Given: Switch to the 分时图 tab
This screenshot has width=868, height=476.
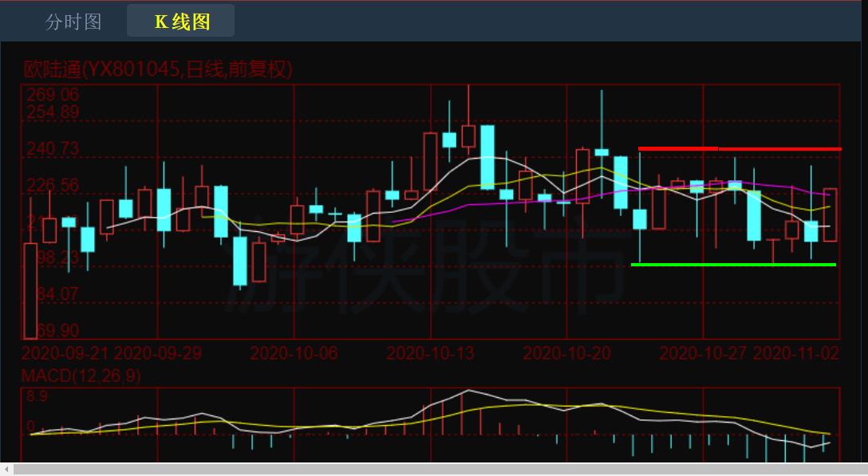Looking at the screenshot, I should click(x=73, y=22).
